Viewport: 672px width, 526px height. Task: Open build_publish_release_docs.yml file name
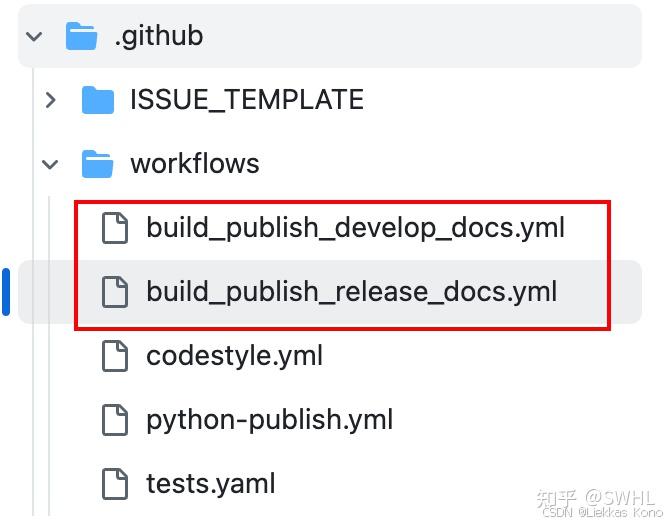[x=351, y=292]
